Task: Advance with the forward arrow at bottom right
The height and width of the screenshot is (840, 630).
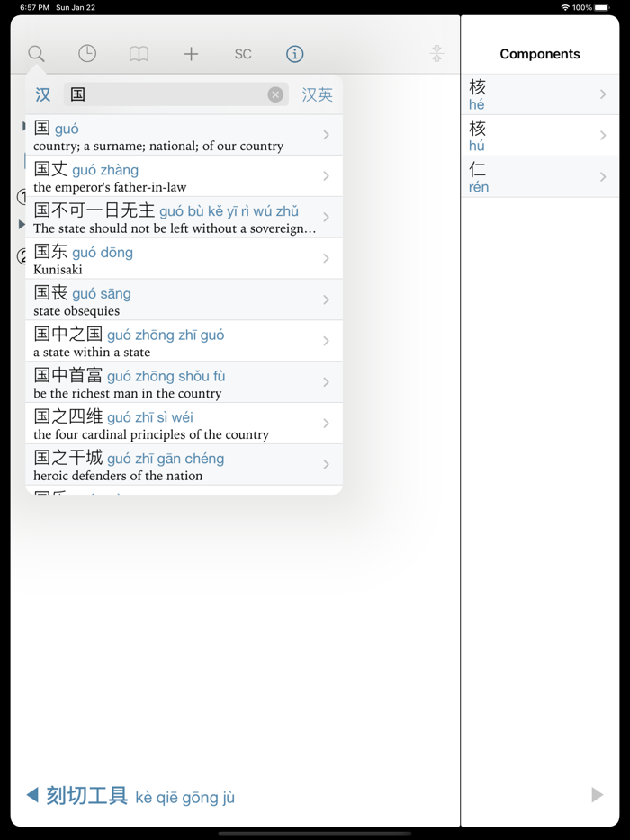Action: [596, 795]
